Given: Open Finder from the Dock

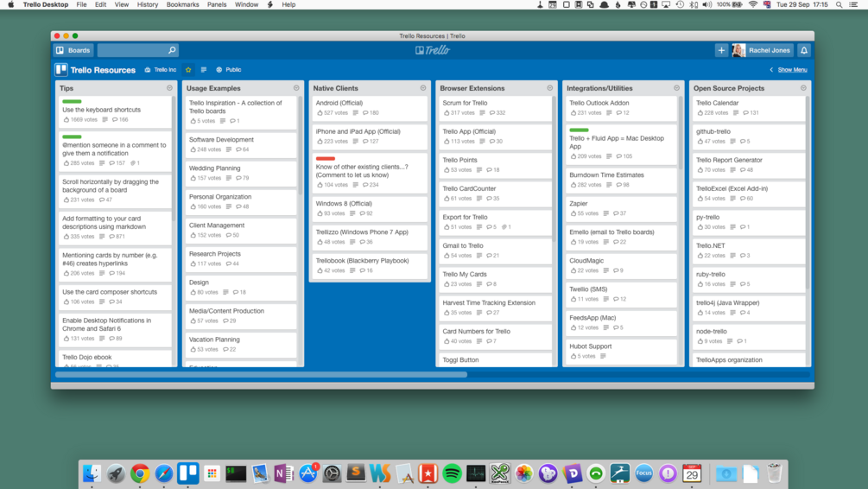Looking at the screenshot, I should (92, 473).
